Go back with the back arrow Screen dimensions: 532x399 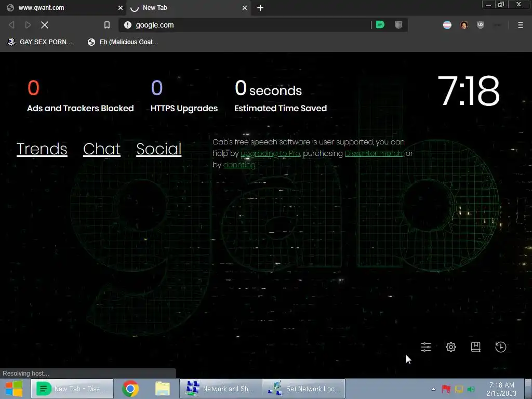pyautogui.click(x=11, y=25)
